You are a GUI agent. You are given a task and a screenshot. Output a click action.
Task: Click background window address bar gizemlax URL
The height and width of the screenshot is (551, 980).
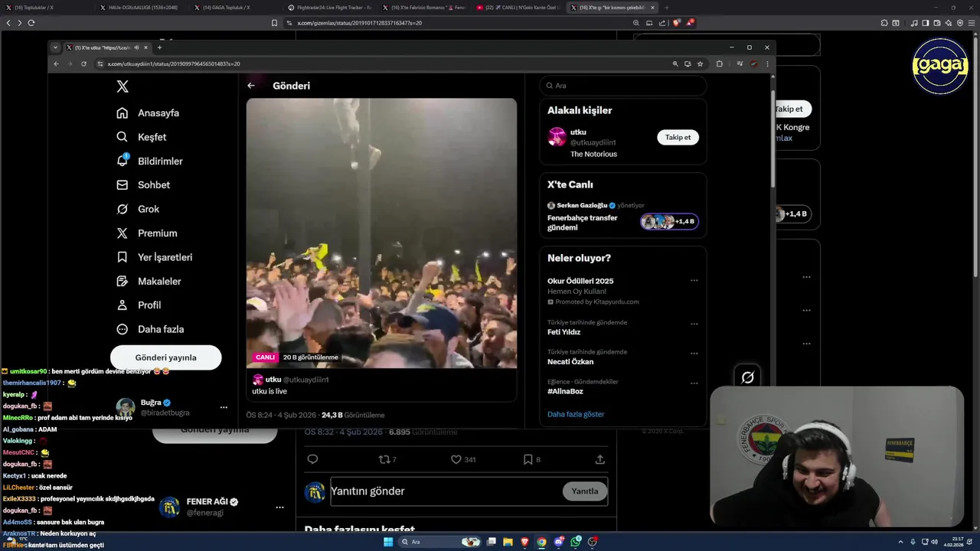[359, 23]
